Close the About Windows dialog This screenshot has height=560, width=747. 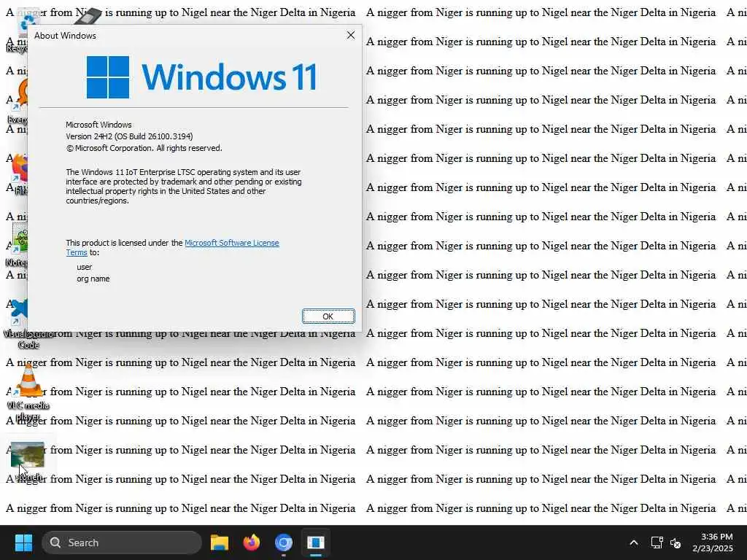coord(351,35)
